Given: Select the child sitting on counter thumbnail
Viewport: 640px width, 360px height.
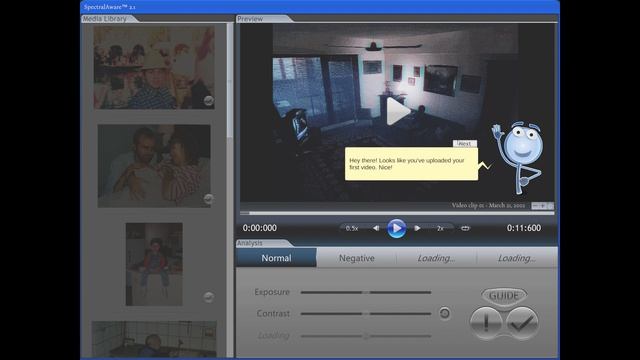Looking at the screenshot, I should coord(154,264).
